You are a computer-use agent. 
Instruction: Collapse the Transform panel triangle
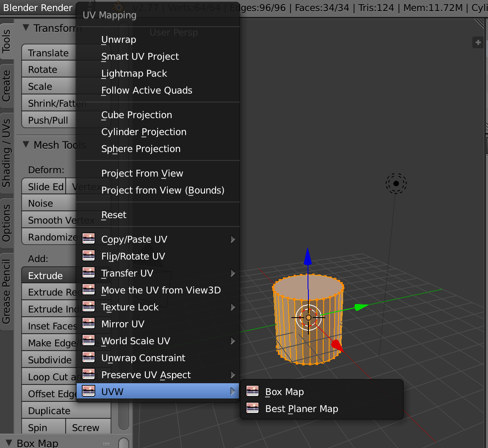26,28
